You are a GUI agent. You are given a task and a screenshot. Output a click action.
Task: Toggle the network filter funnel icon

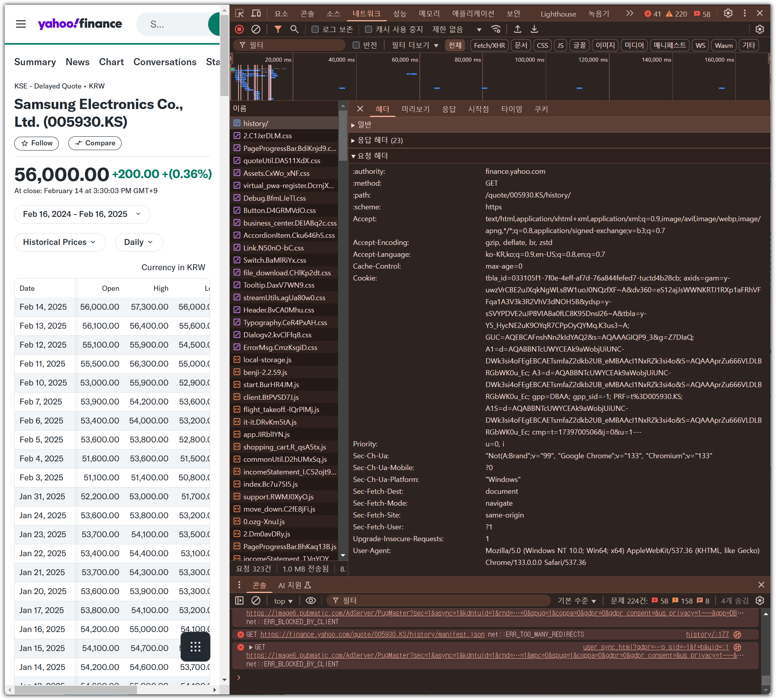tap(278, 29)
